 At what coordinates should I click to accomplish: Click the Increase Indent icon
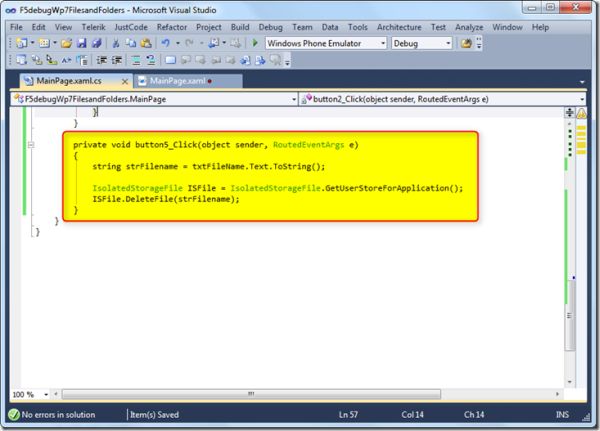(117, 60)
